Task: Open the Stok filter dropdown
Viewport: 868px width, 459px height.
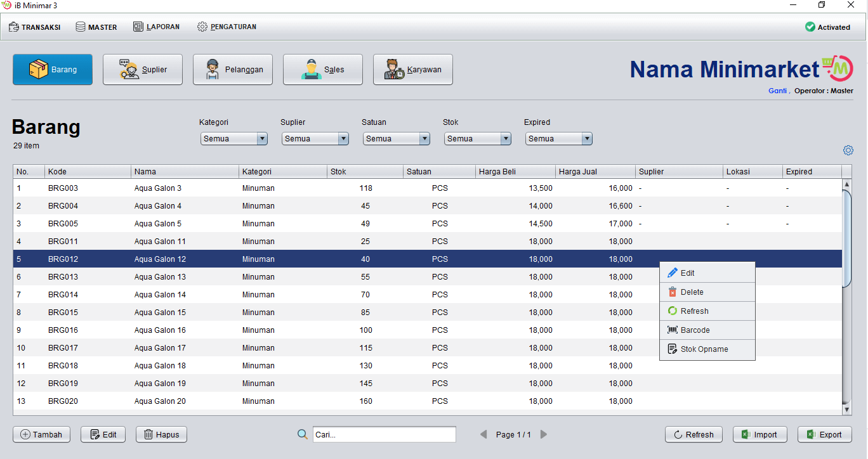Action: click(x=478, y=139)
